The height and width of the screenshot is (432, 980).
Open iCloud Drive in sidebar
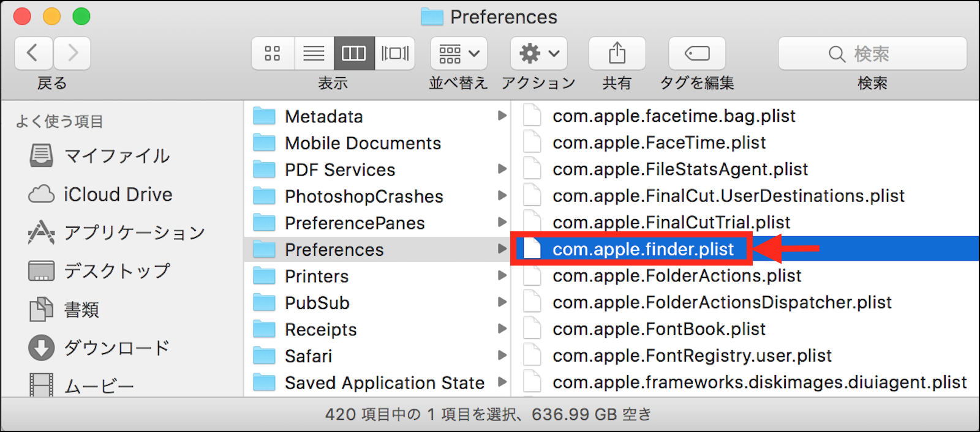[x=118, y=195]
